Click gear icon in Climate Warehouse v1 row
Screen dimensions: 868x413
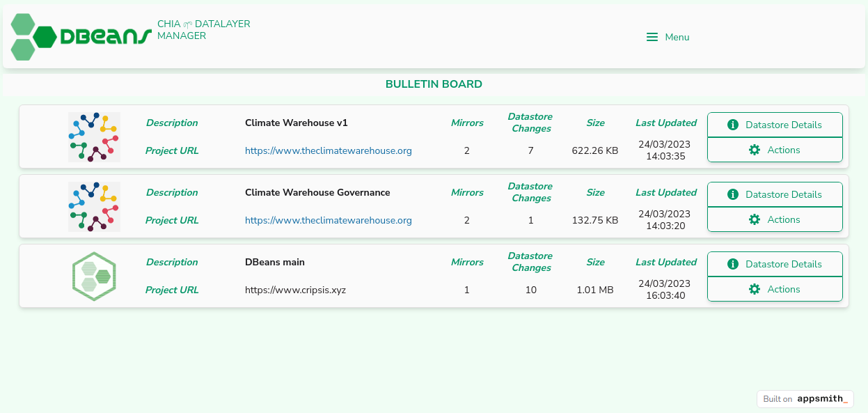click(x=755, y=150)
